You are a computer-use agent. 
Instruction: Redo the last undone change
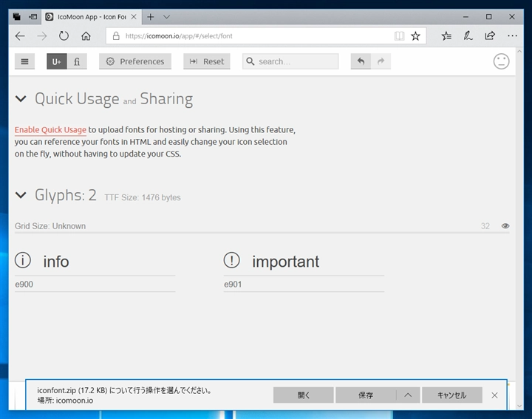(381, 61)
